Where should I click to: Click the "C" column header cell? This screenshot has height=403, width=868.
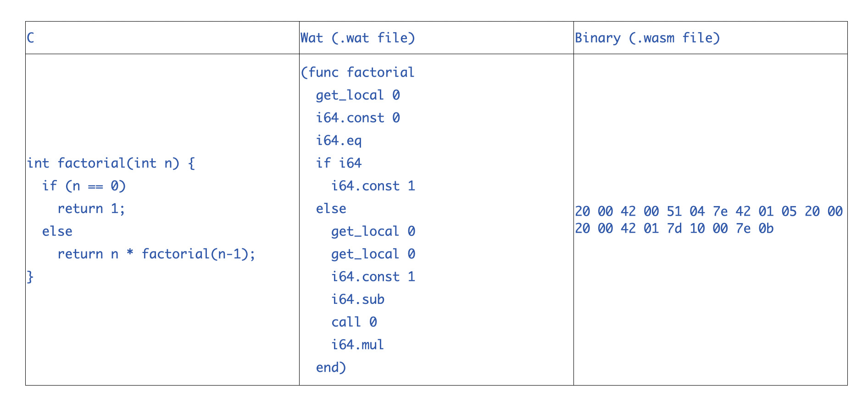pyautogui.click(x=31, y=38)
